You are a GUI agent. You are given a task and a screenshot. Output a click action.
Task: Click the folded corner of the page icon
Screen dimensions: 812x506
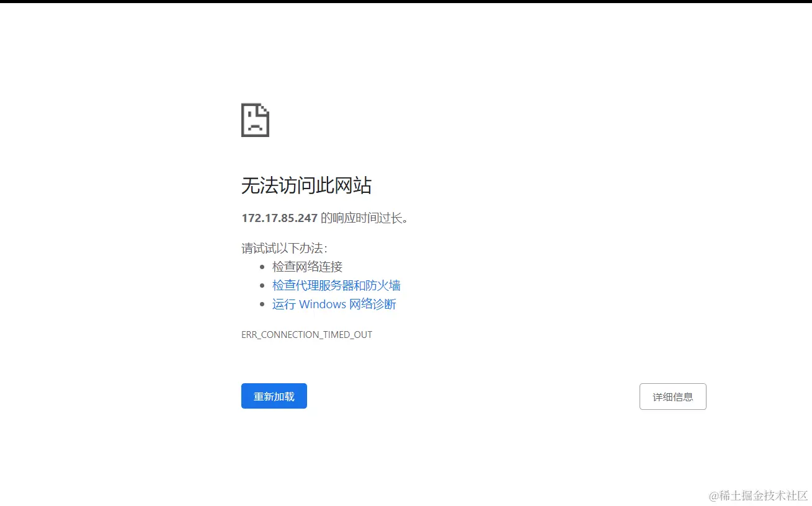(x=264, y=109)
